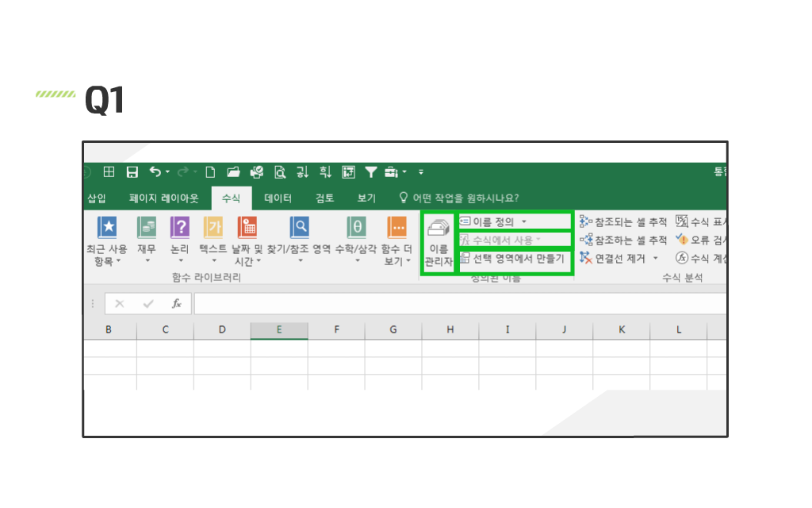The height and width of the screenshot is (508, 812).
Task: Click Trace Dependents (참조하는 셀 추적)
Action: (x=623, y=240)
